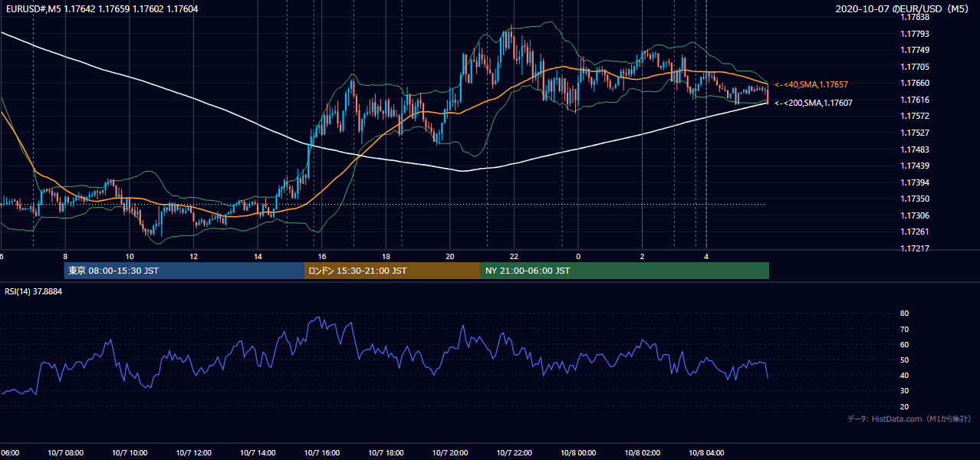Click the 10/8 02:00 bottom time label
The image size is (980, 460).
[x=643, y=453]
